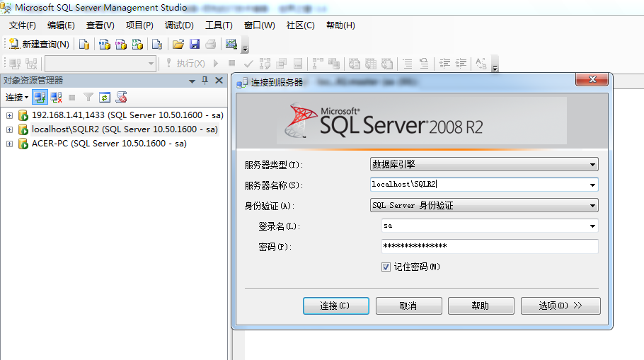Click the Comment out selected lines icon

click(408, 64)
